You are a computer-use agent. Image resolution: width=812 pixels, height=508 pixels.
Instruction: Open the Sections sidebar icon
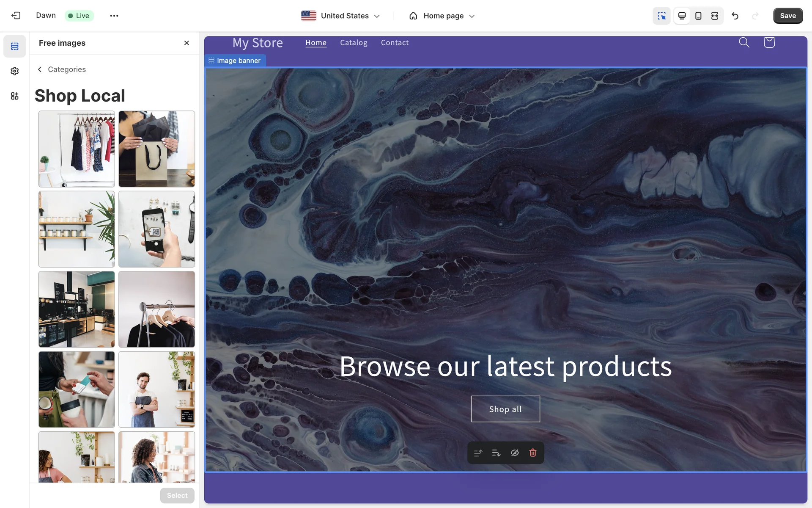tap(15, 46)
